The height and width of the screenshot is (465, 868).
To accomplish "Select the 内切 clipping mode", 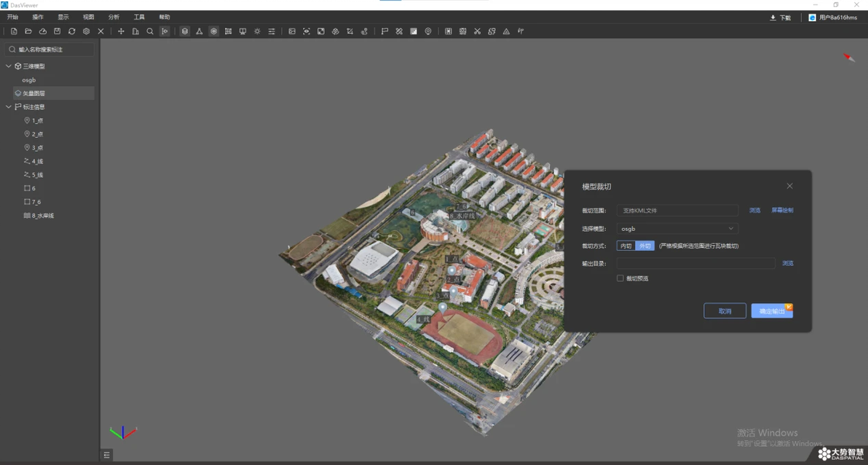I will coord(626,246).
